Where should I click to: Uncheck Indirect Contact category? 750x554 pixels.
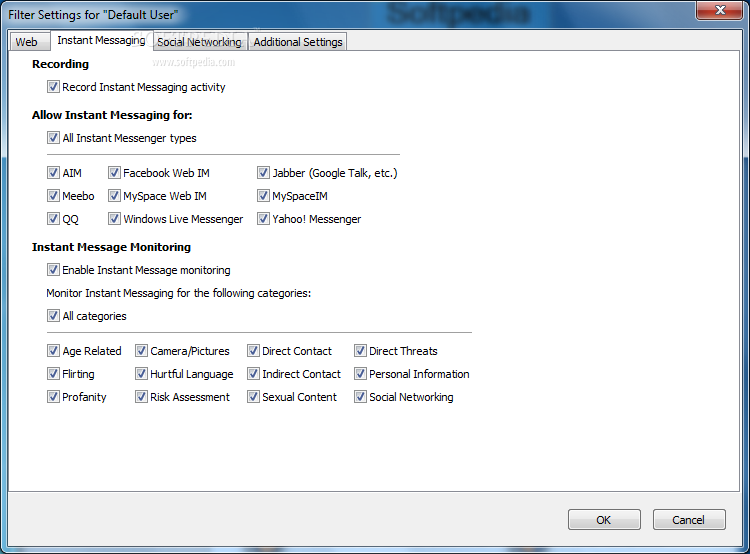[x=253, y=374]
